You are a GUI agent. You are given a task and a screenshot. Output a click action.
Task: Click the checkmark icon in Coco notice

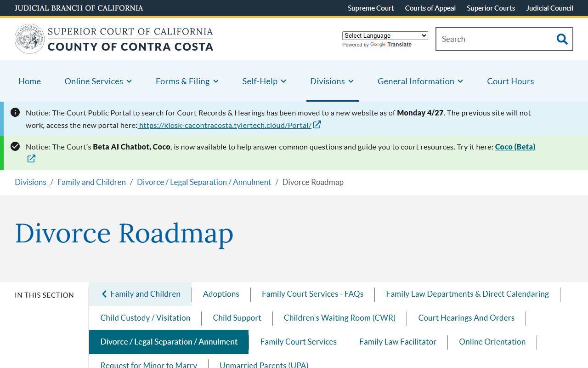[15, 146]
